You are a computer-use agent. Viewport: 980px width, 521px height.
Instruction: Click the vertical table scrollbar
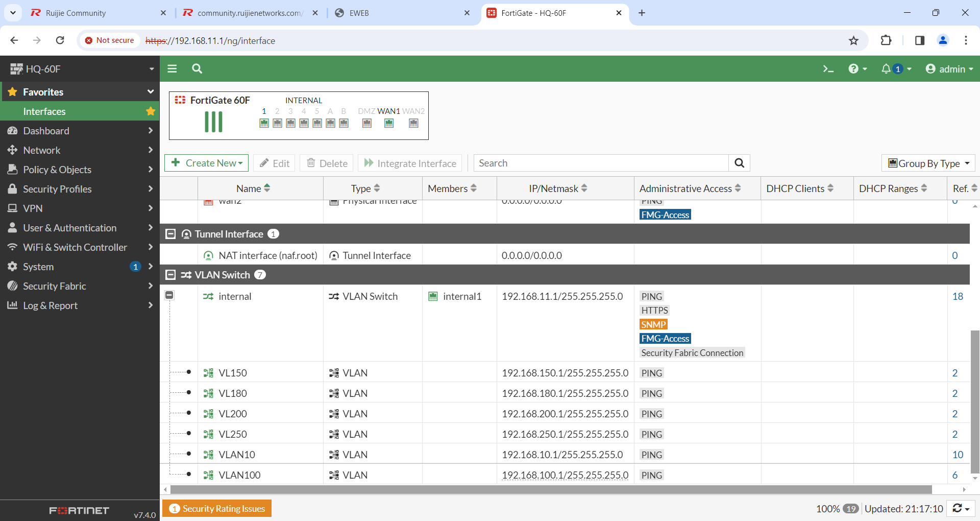[x=975, y=401]
